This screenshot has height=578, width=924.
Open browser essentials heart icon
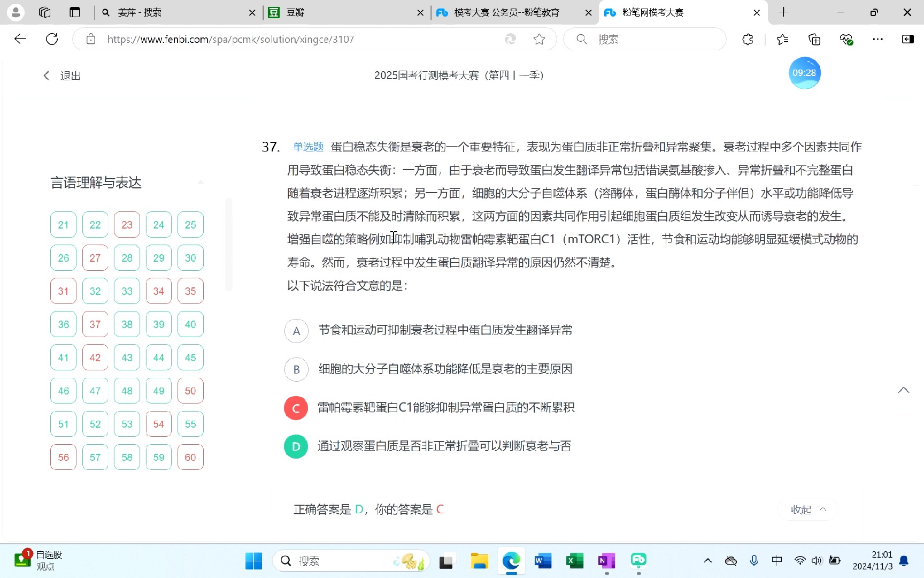(x=846, y=39)
